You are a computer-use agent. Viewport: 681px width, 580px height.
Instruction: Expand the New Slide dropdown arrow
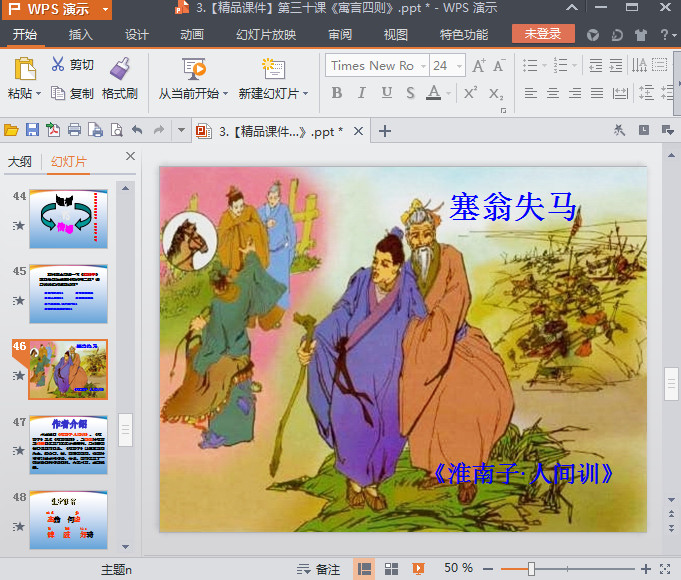pyautogui.click(x=305, y=93)
